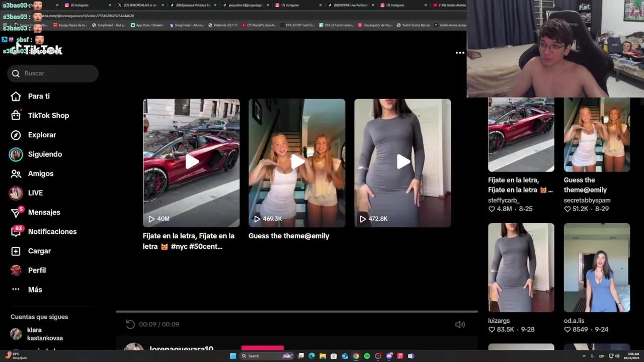
Task: Open Windows Start menu
Action: click(233, 356)
